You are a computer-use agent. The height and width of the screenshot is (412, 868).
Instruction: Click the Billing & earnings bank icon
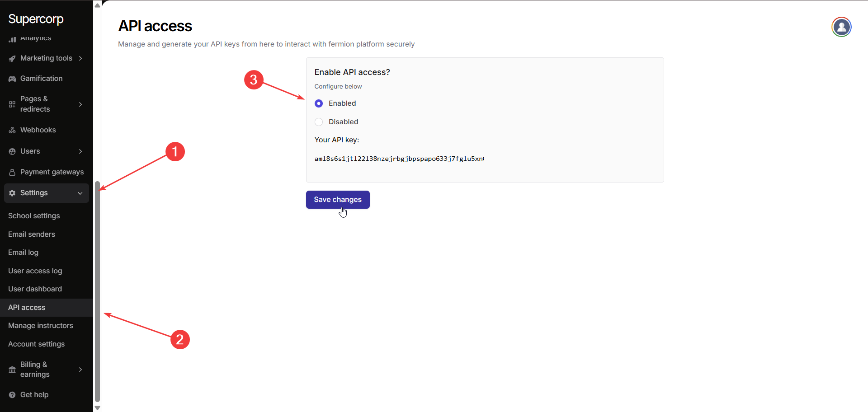coord(12,370)
